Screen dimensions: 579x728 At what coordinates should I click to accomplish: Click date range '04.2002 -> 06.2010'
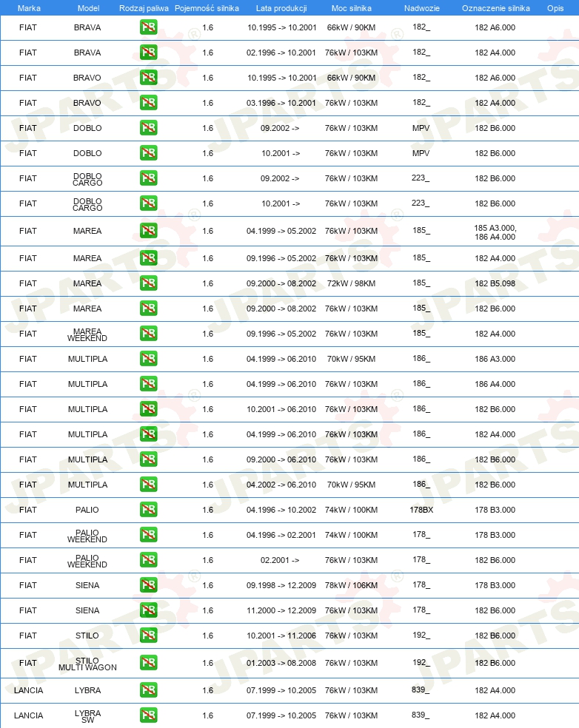click(x=281, y=485)
